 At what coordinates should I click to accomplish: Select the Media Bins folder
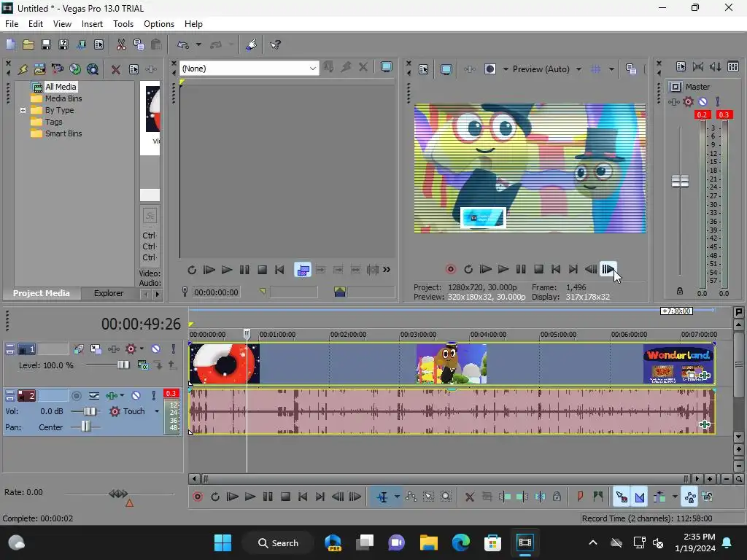click(x=56, y=98)
